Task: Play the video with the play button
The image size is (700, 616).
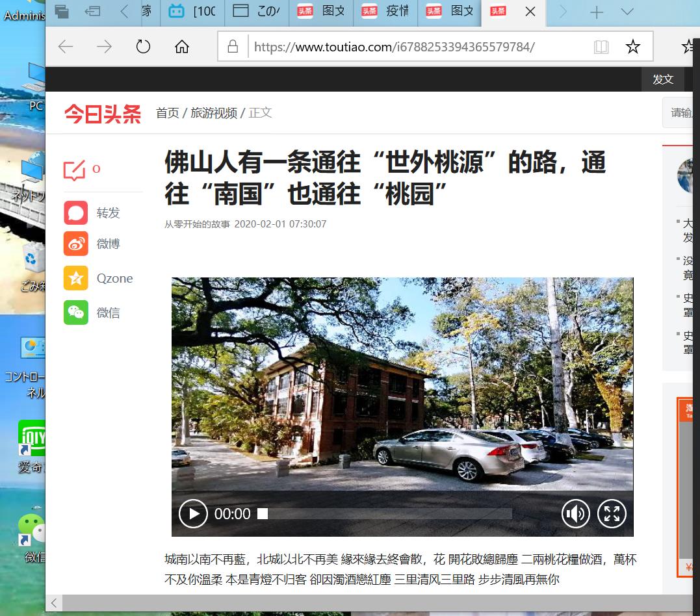Action: [193, 513]
